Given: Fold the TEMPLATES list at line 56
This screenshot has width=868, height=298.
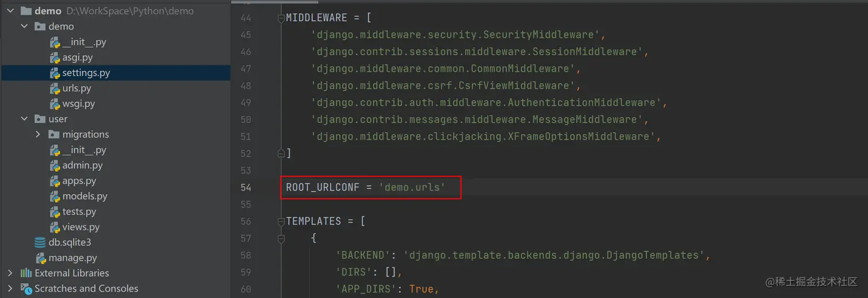Looking at the screenshot, I should [281, 221].
